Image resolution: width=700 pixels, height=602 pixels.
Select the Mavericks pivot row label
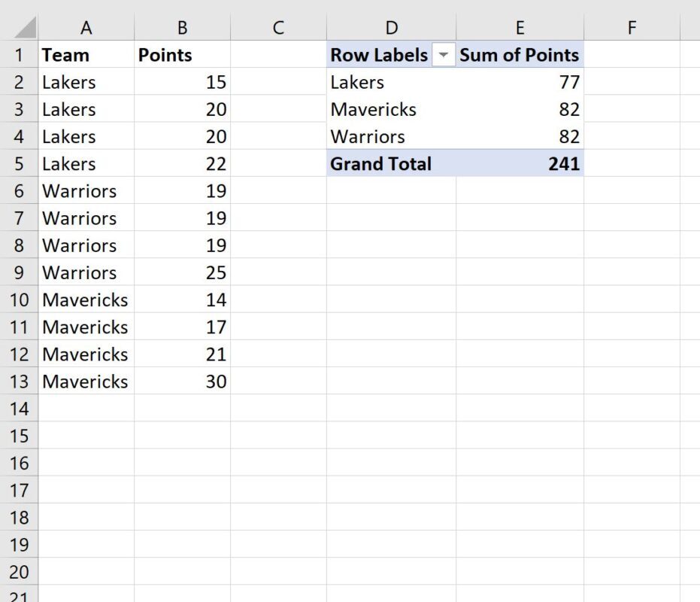tap(392, 110)
